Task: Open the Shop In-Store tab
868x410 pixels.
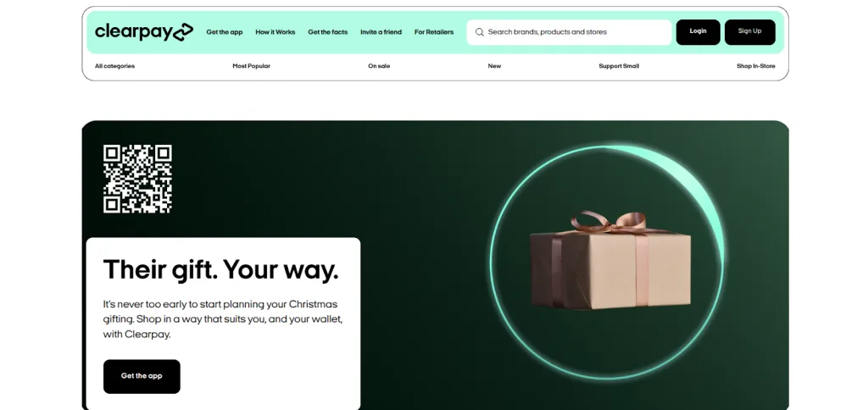Action: pos(755,66)
